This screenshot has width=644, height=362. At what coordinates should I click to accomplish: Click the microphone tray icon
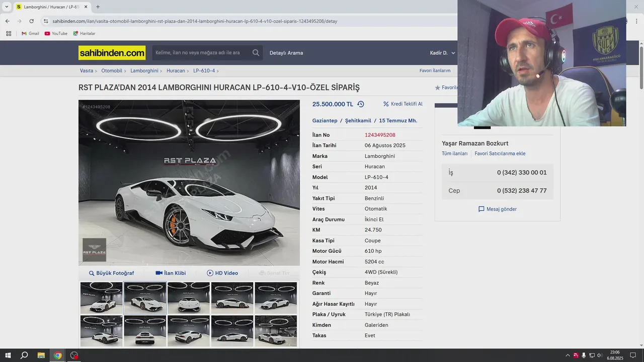(584, 355)
